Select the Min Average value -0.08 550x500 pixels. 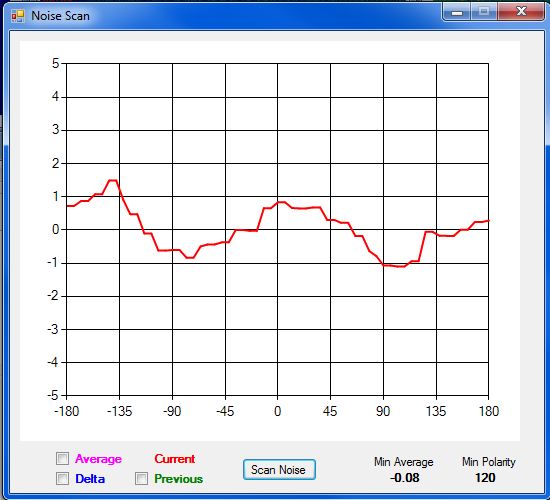[x=404, y=478]
